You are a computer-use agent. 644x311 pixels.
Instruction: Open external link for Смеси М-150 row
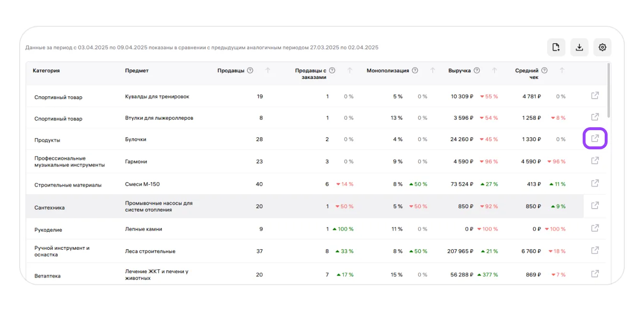tap(595, 183)
